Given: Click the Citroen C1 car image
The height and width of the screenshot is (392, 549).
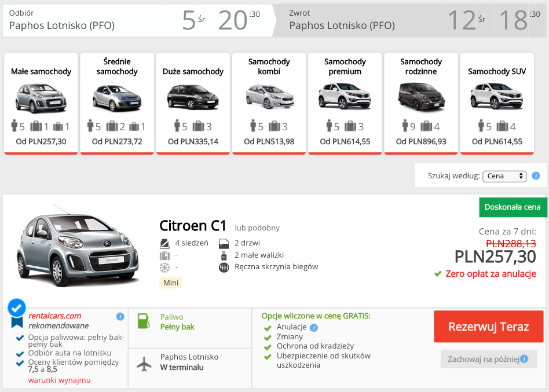Looking at the screenshot, I should click(78, 247).
